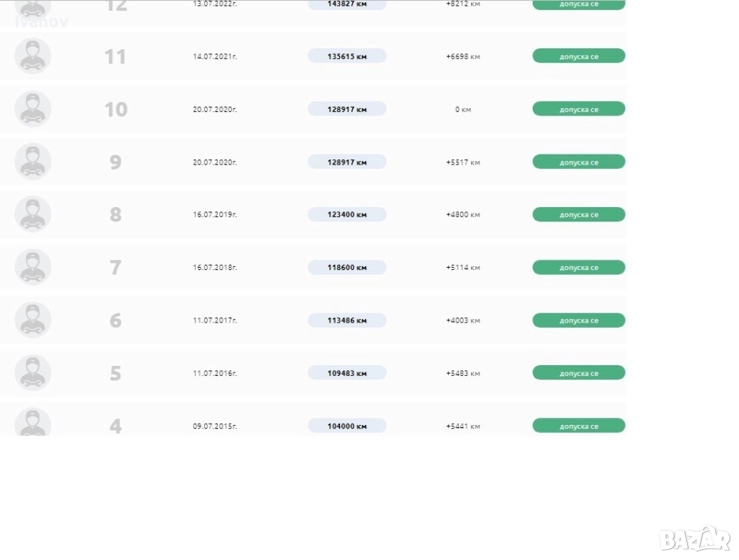Click the mechanic avatar icon in row 11
The image size is (739, 560).
point(33,56)
